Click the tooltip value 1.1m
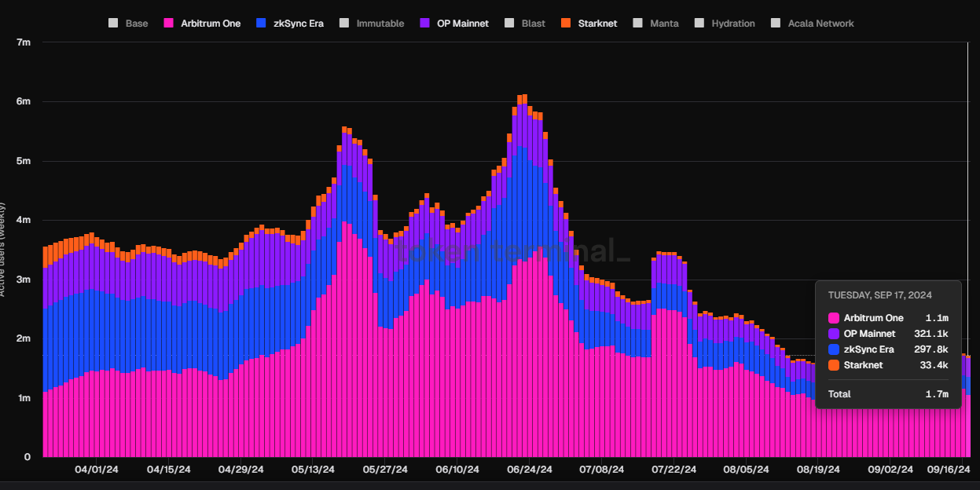 (937, 318)
